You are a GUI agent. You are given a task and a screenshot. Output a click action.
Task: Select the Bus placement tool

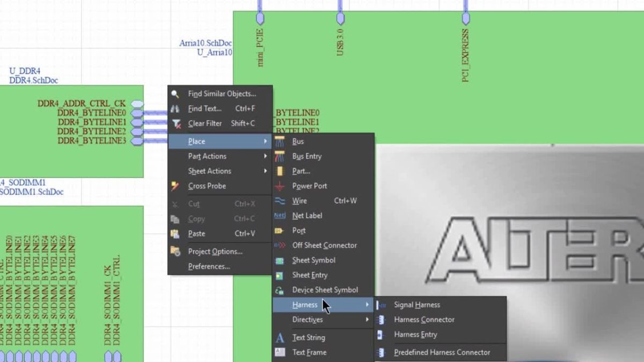tap(299, 141)
